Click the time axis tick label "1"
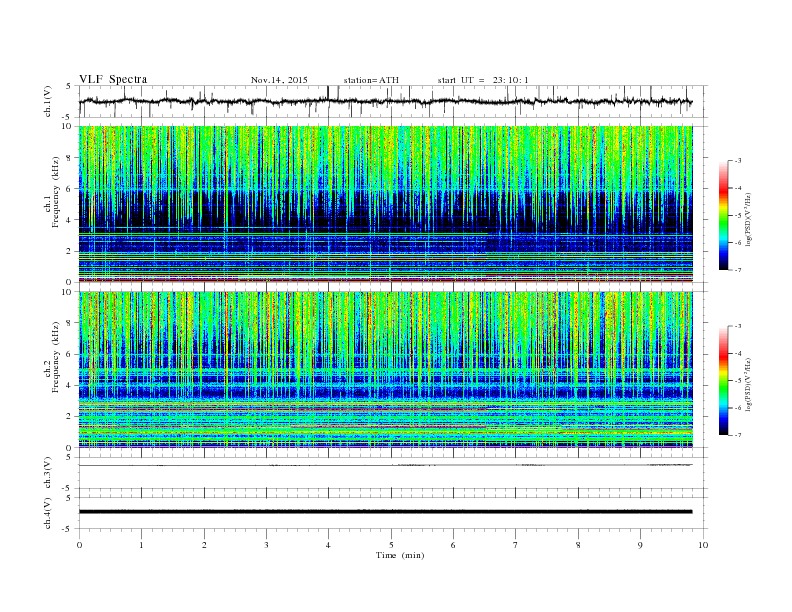792x612 pixels. 141,545
